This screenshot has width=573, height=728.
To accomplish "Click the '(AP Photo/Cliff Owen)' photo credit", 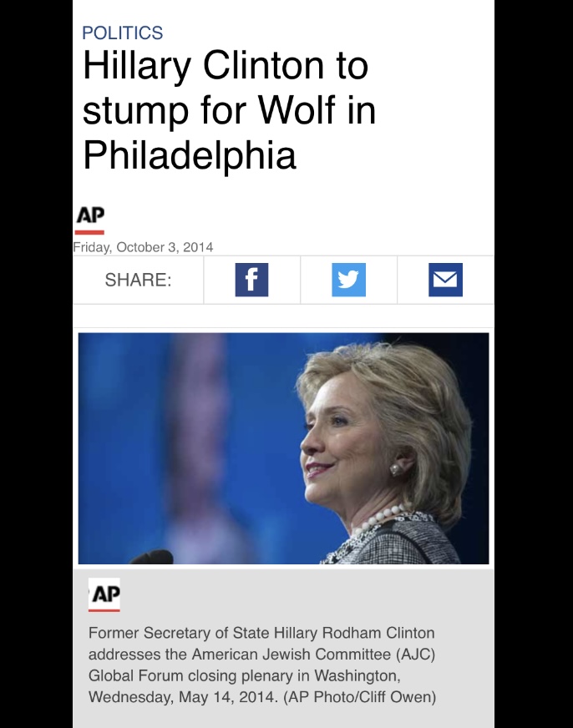I will pyautogui.click(x=360, y=697).
